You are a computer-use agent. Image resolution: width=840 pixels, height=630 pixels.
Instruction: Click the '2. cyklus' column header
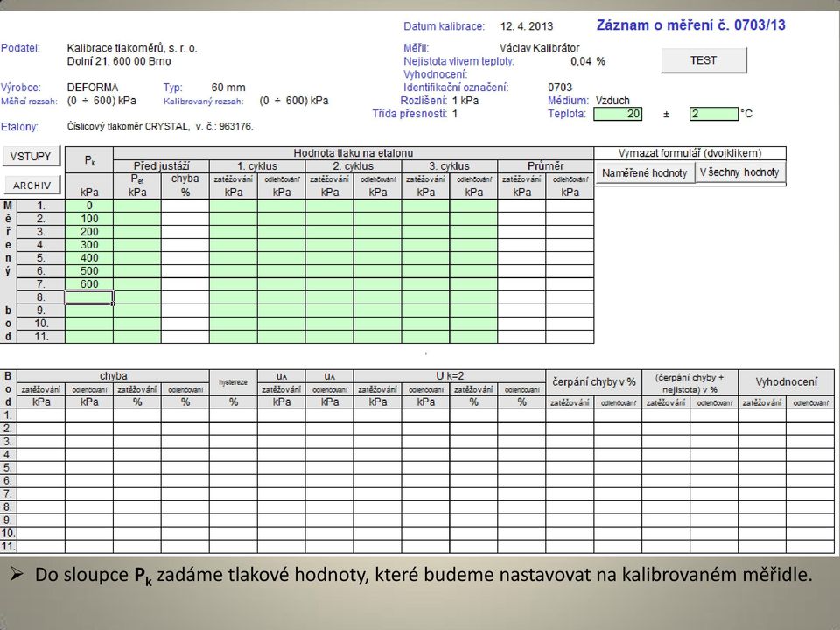pos(353,166)
